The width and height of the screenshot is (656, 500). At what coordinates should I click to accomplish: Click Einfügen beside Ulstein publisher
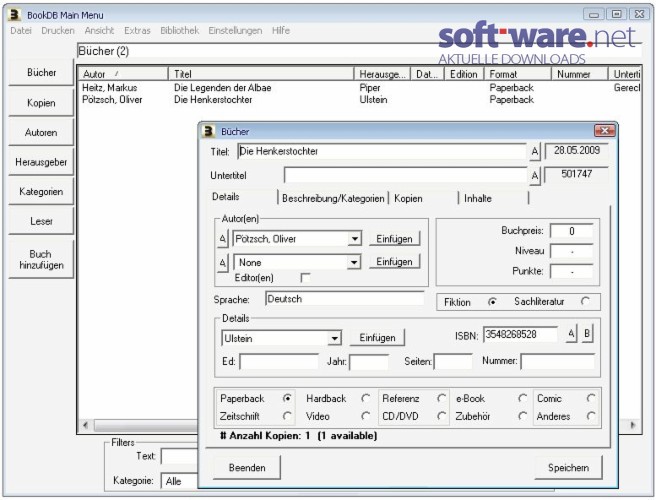377,338
